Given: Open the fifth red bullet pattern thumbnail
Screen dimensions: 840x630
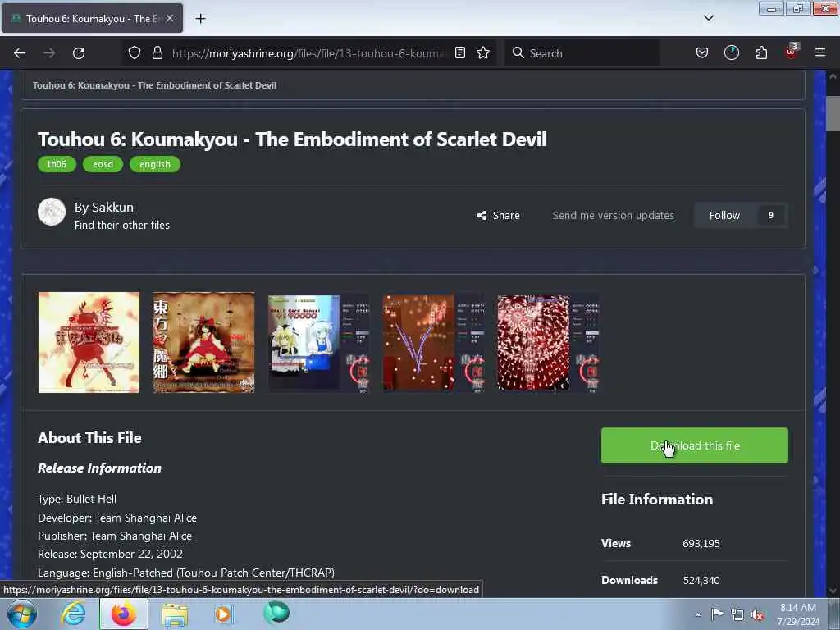Looking at the screenshot, I should click(x=548, y=342).
